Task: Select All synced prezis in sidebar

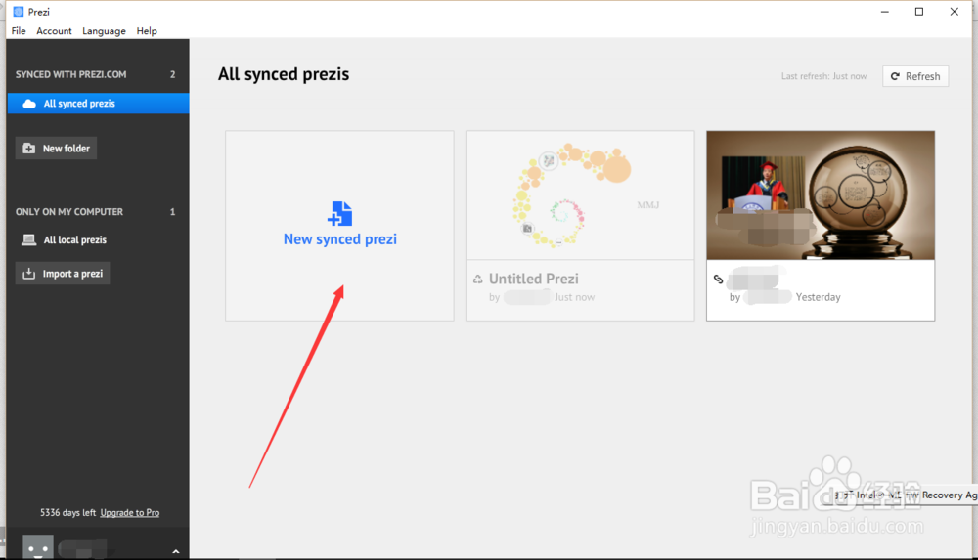Action: (x=99, y=104)
